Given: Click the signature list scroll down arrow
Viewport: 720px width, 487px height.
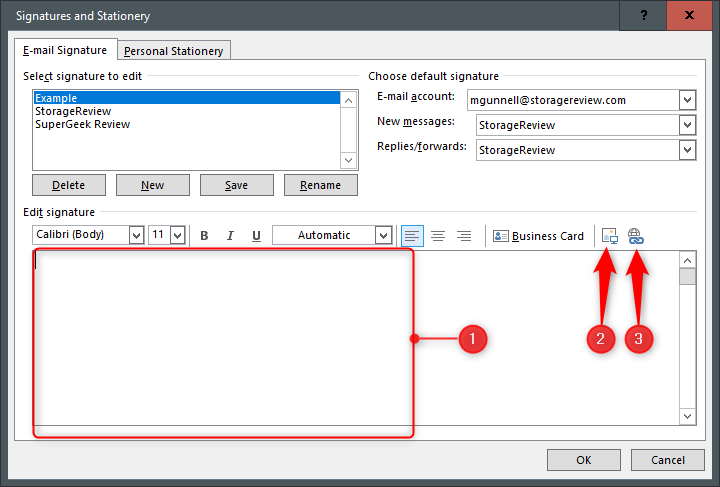Looking at the screenshot, I should pyautogui.click(x=349, y=160).
